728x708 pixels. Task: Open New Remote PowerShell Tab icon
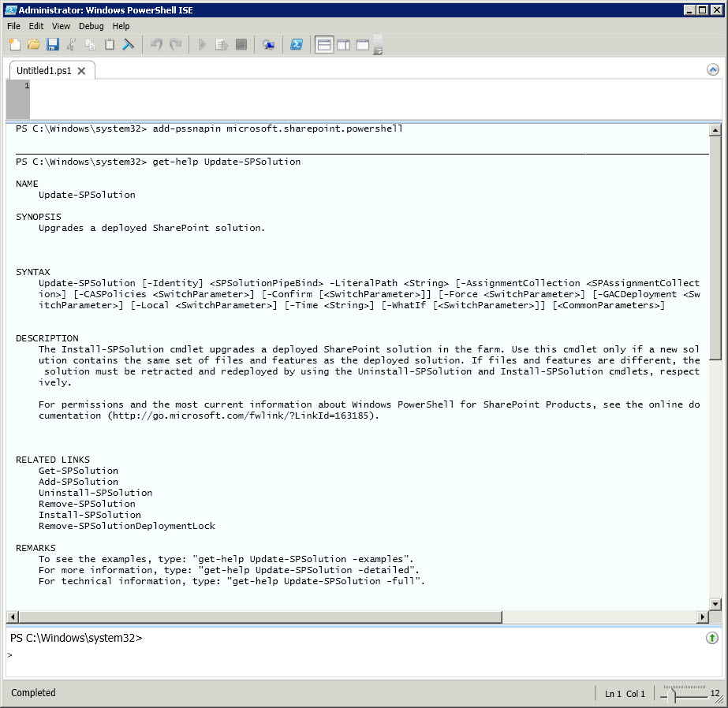tap(269, 45)
